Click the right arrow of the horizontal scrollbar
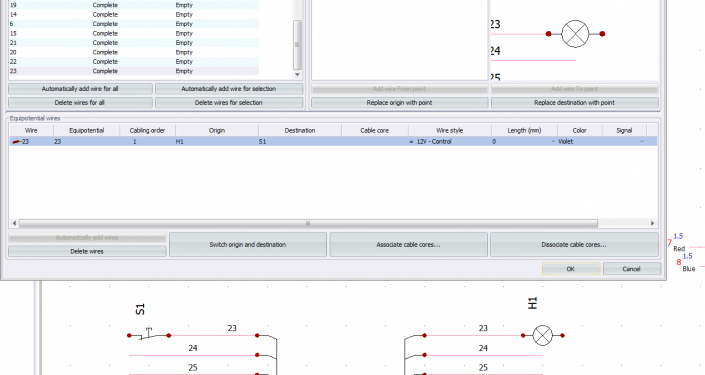The height and width of the screenshot is (375, 705). pyautogui.click(x=652, y=223)
